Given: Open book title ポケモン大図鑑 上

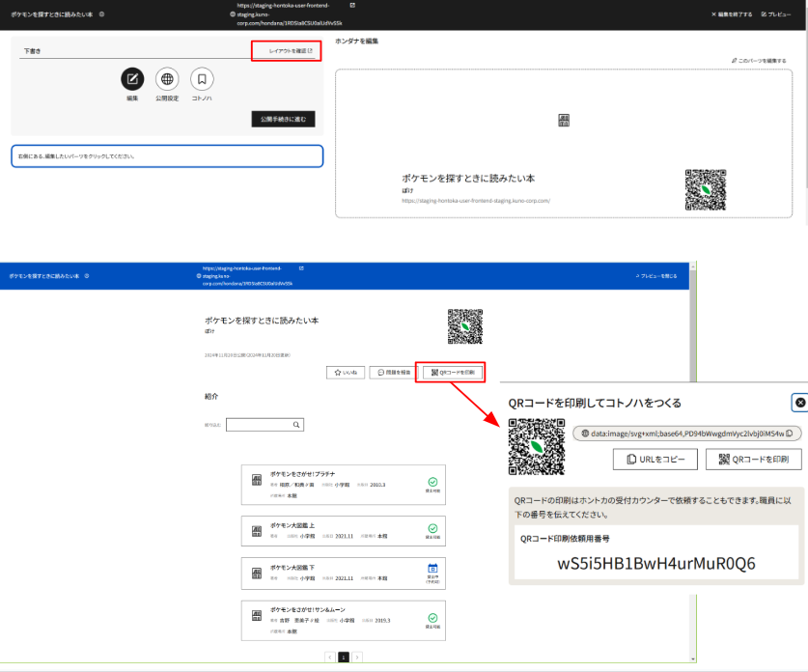Looking at the screenshot, I should coord(293,525).
